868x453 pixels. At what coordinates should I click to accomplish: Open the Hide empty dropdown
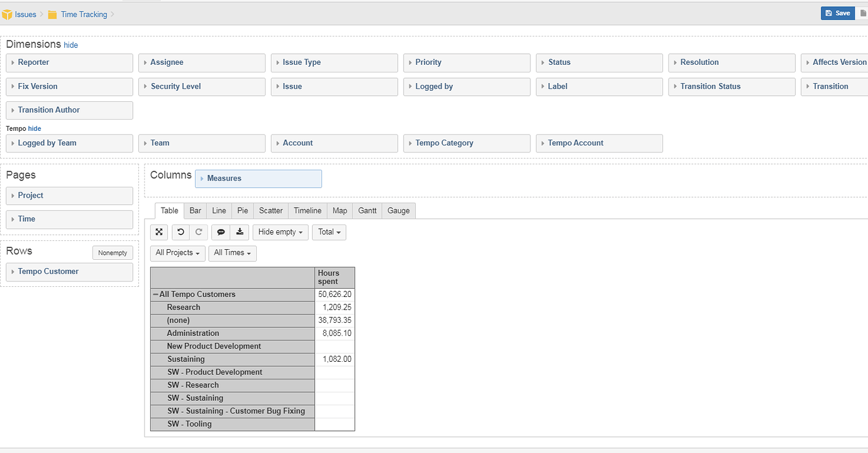(x=280, y=232)
